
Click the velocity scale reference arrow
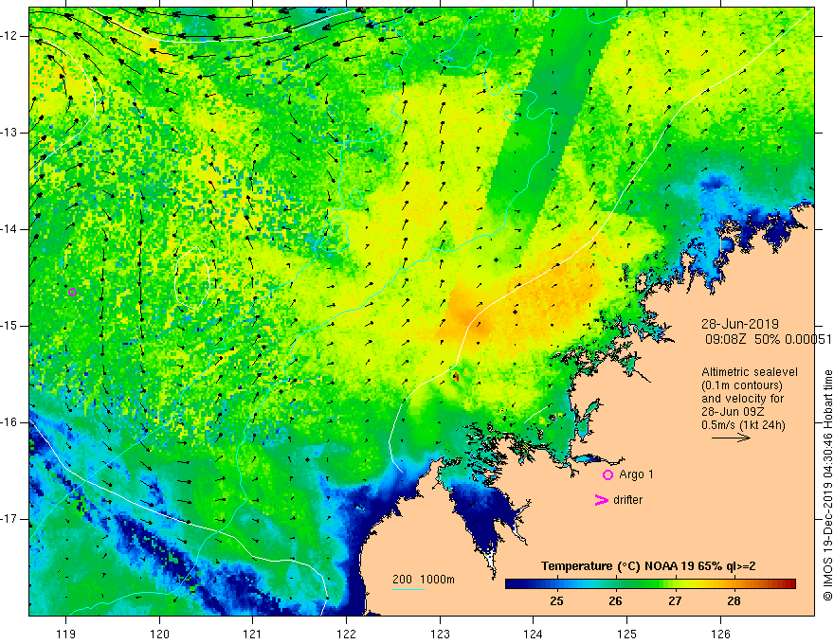point(731,438)
